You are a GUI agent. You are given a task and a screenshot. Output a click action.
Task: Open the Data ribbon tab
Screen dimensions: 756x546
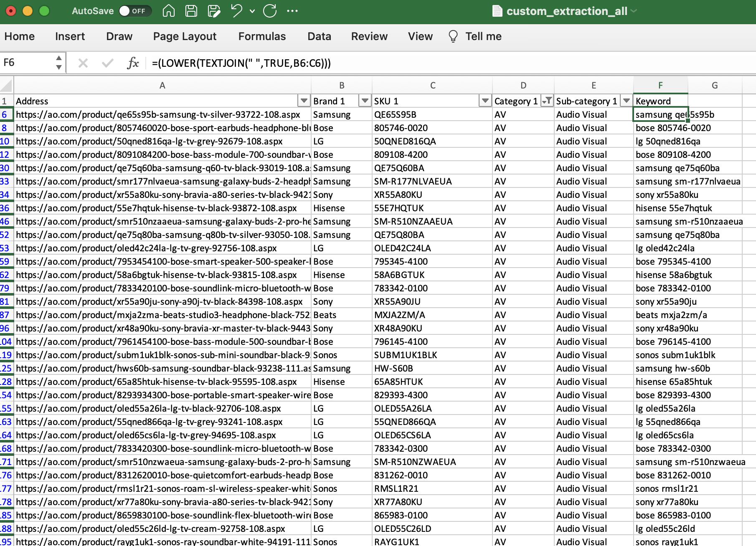(x=319, y=37)
